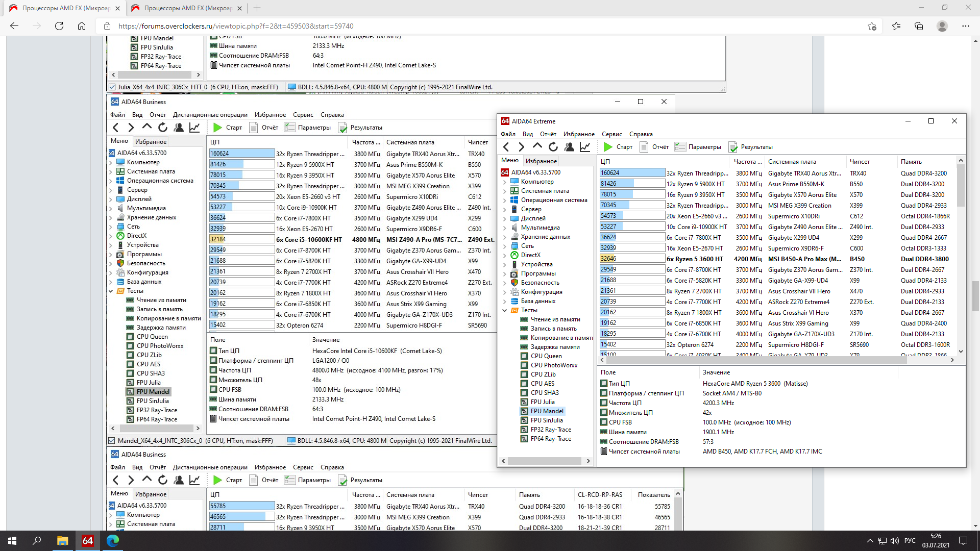
Task: Toggle the Julia_X64_4x4_INTC_306Cx_HTT_0 checkbox
Action: coord(112,87)
